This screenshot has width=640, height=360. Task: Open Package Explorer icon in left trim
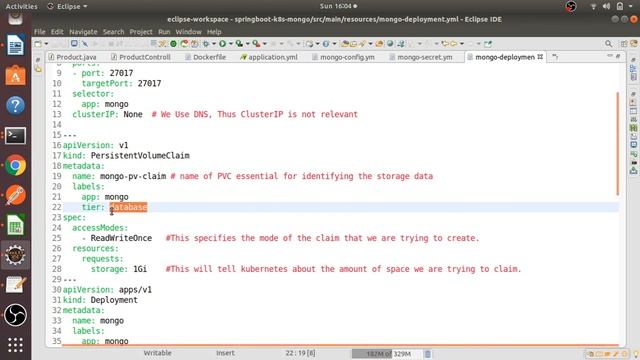(x=38, y=69)
